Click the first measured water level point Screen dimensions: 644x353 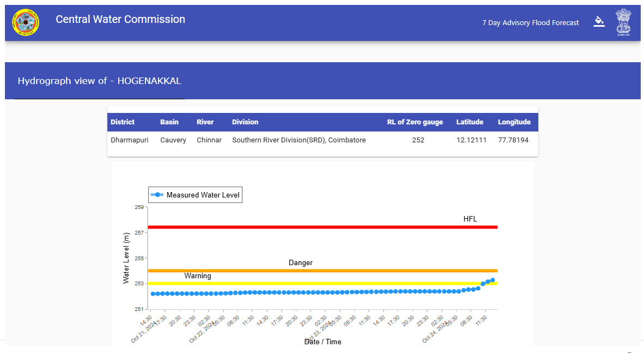(x=153, y=294)
